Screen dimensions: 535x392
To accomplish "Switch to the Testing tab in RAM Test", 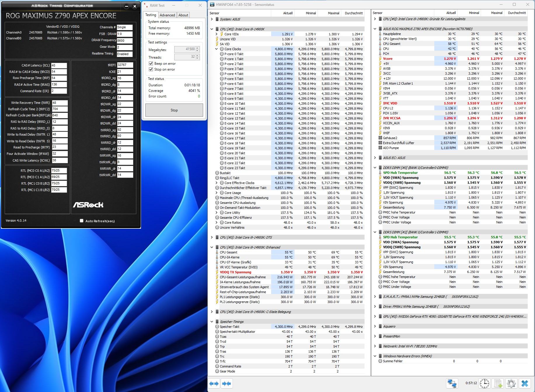I will coord(151,15).
